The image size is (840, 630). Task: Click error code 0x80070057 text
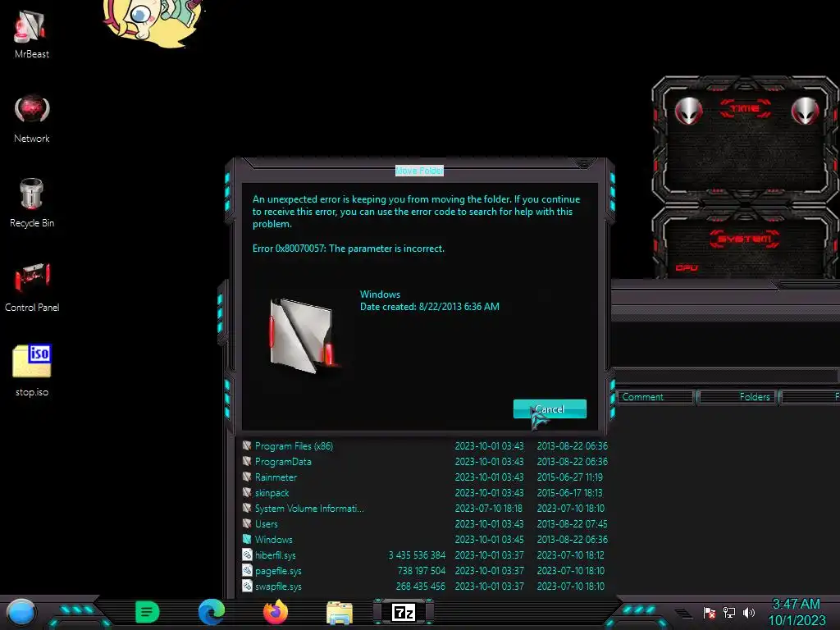300,249
